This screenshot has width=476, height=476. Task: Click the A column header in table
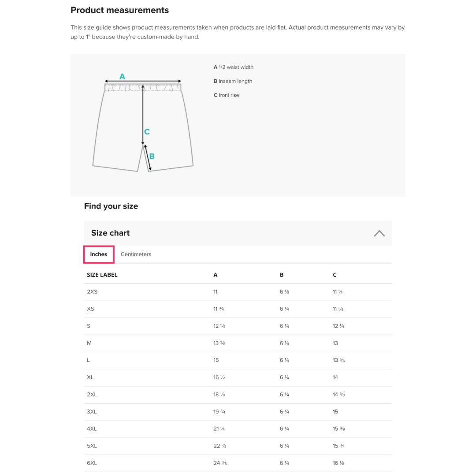(215, 275)
